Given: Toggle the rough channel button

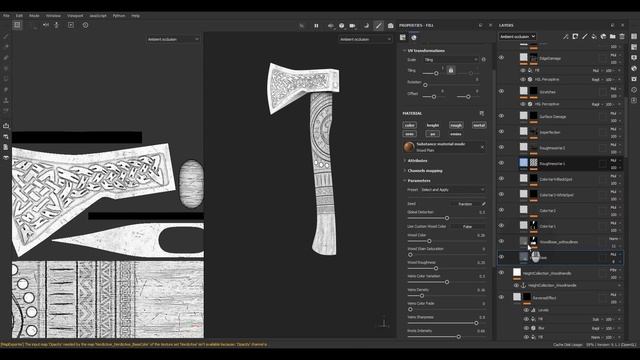Looking at the screenshot, I should [456, 125].
